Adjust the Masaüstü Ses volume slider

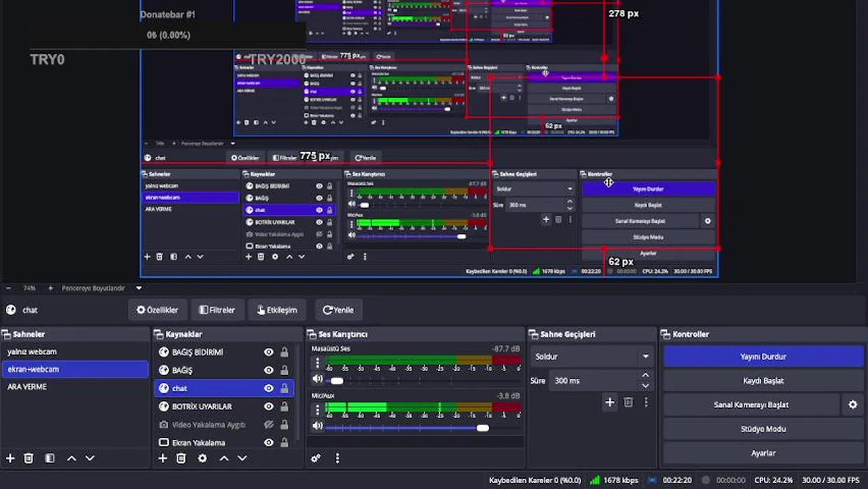424,380
